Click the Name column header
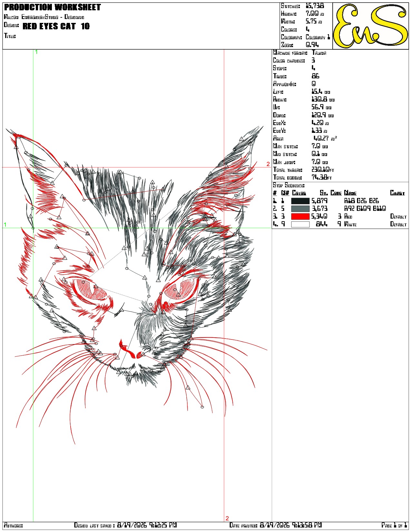Image resolution: width=411 pixels, height=532 pixels. pyautogui.click(x=350, y=193)
